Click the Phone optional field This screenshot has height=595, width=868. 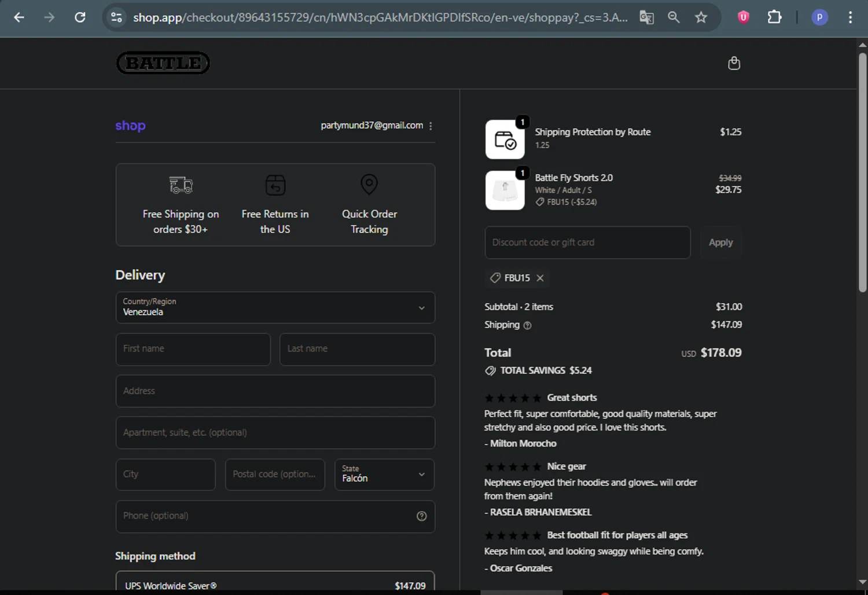[x=275, y=516]
